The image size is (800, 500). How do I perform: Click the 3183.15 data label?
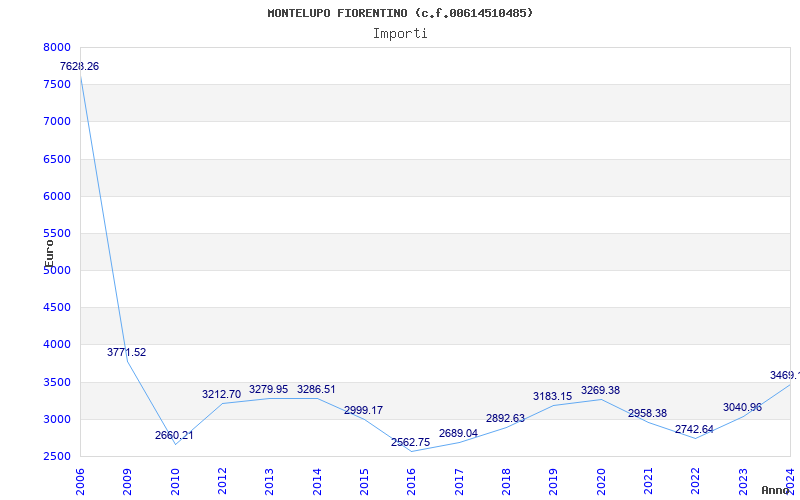[552, 396]
